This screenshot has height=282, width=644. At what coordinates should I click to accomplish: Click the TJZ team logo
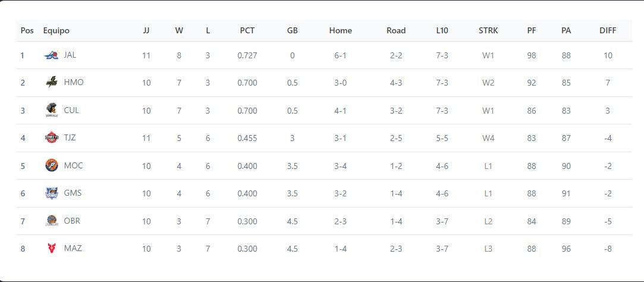52,137
